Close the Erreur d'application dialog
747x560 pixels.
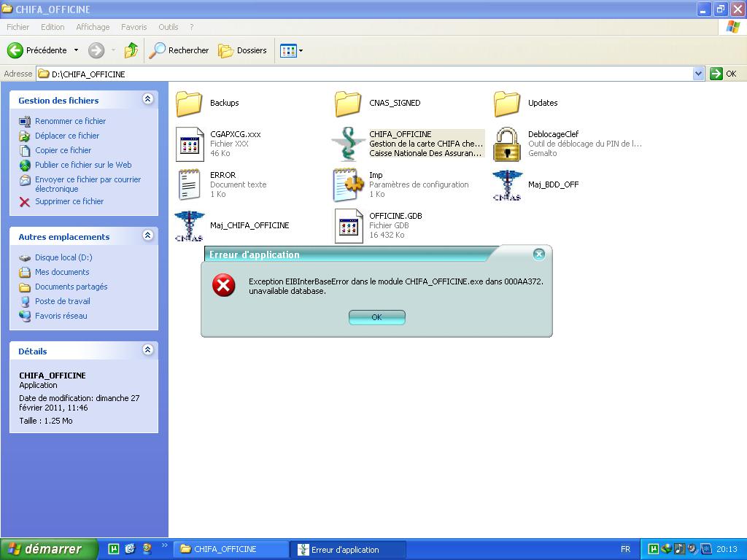539,254
